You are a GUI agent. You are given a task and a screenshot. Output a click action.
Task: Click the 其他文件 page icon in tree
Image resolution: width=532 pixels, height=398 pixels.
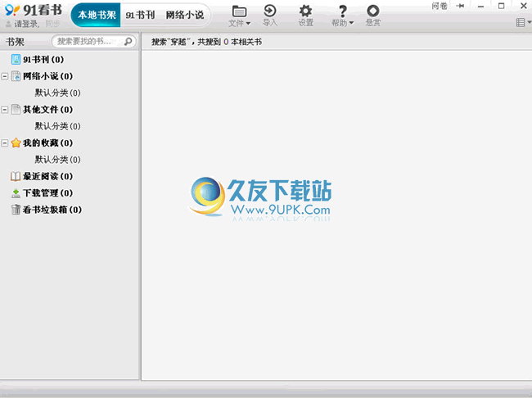[16, 110]
